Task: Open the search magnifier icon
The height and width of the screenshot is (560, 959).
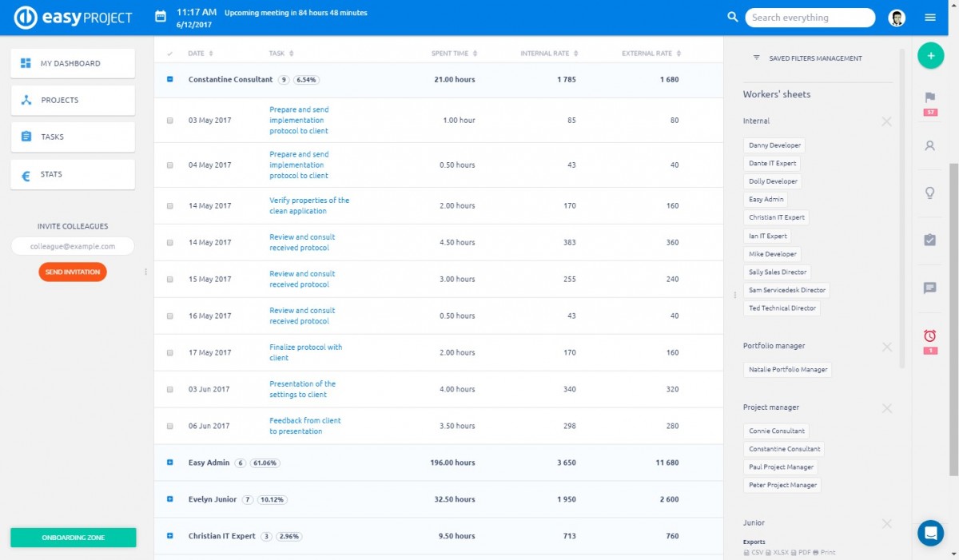Action: [x=733, y=17]
